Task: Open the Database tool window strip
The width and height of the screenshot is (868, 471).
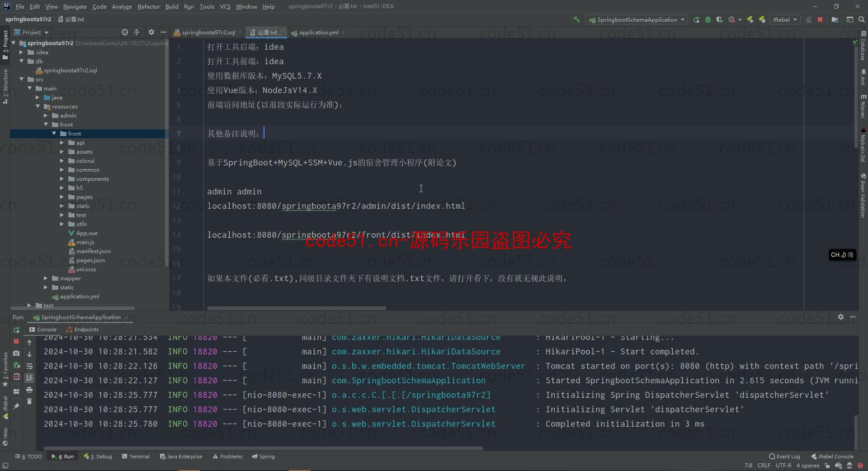Action: coord(863,46)
